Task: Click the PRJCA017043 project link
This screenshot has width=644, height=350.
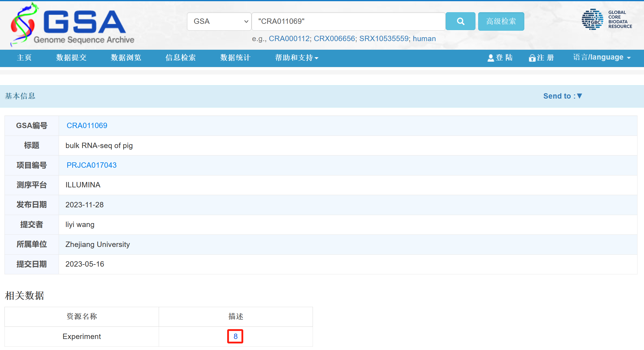Action: (x=91, y=165)
